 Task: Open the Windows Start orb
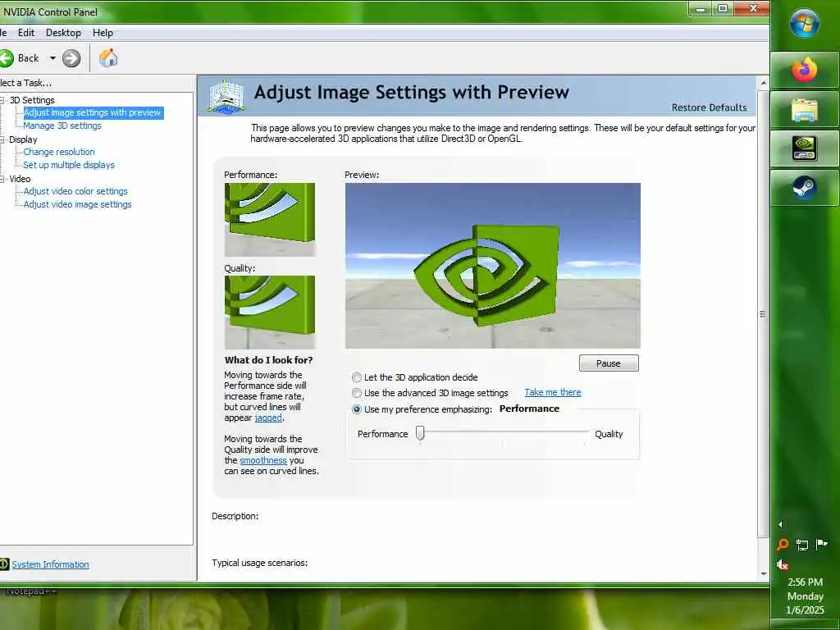click(x=804, y=24)
